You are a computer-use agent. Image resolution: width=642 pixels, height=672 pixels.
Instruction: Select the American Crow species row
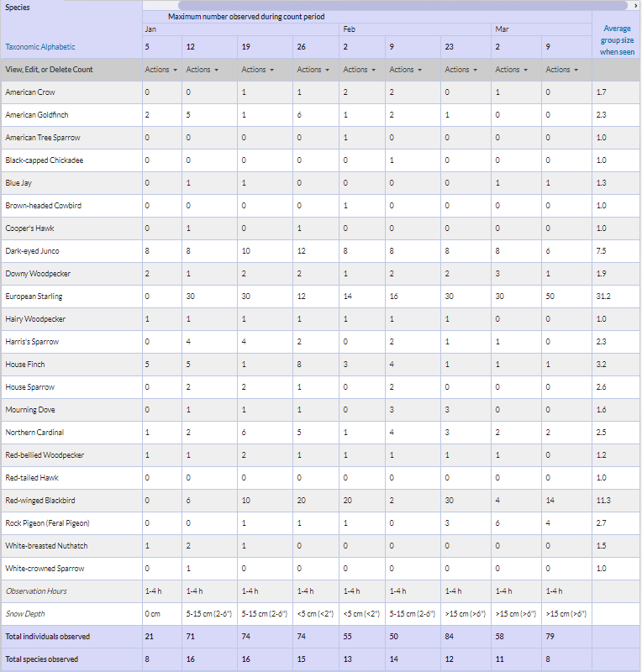click(x=320, y=92)
